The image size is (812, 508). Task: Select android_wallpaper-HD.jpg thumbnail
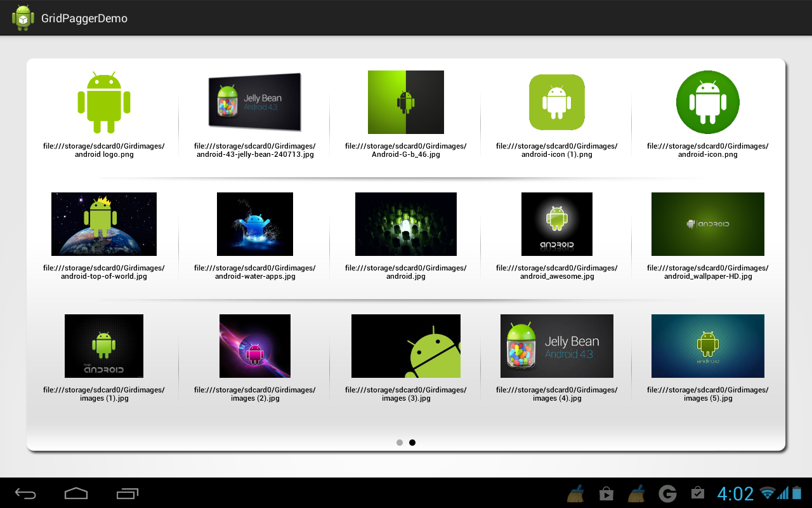pyautogui.click(x=708, y=224)
